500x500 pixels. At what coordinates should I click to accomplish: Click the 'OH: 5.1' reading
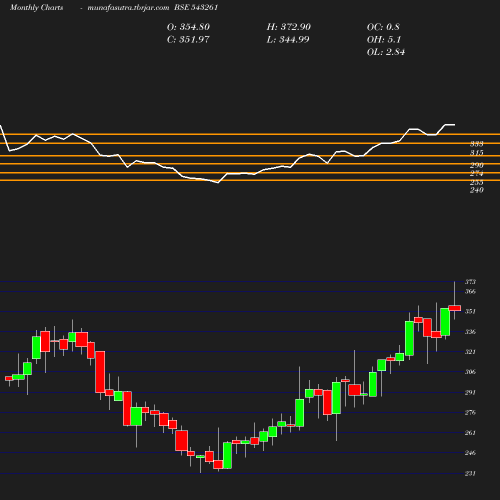pyautogui.click(x=384, y=39)
